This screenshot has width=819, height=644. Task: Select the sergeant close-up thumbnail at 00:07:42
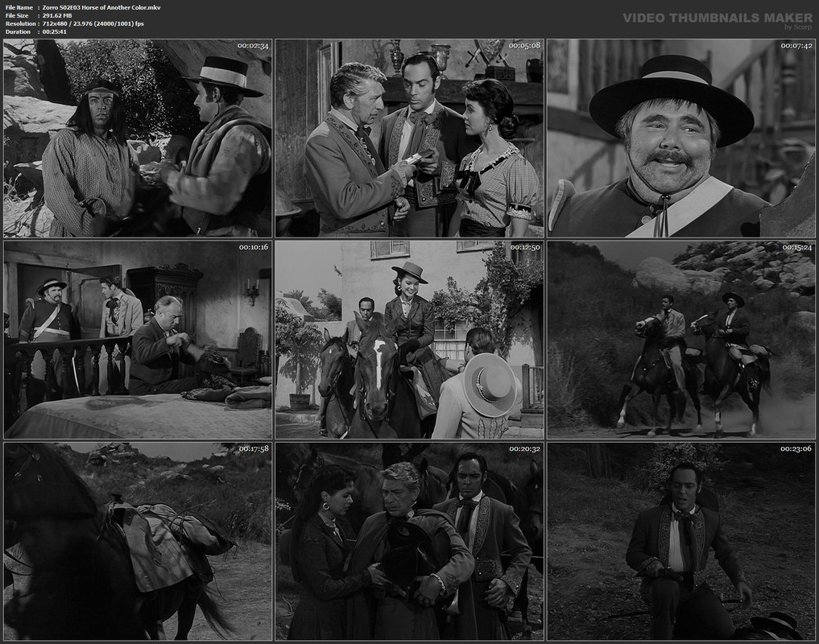coord(681,138)
